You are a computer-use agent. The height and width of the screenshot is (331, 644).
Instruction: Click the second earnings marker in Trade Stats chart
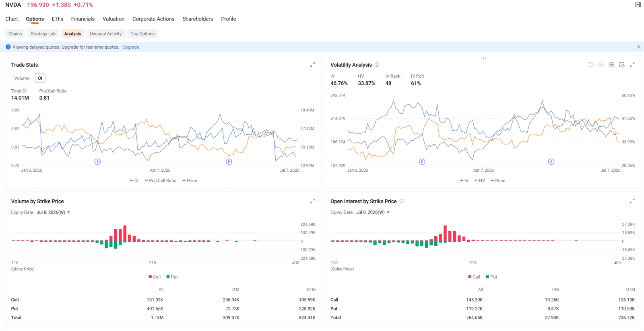click(x=229, y=162)
